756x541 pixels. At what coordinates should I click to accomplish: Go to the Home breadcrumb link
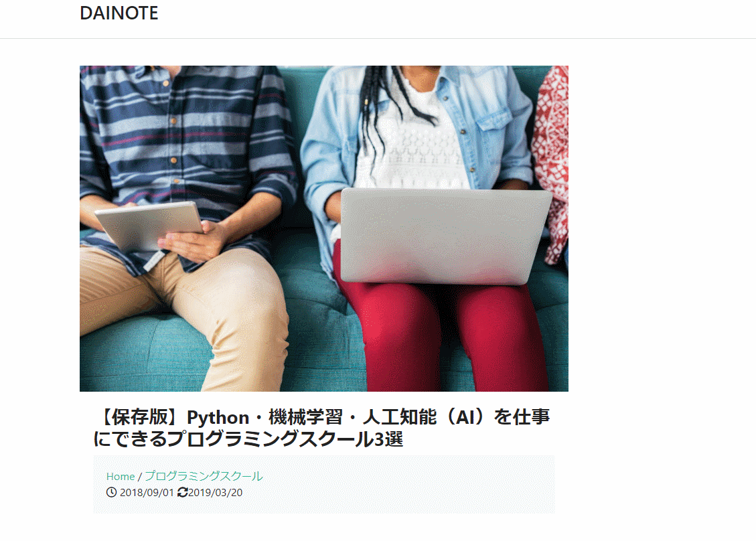(121, 477)
